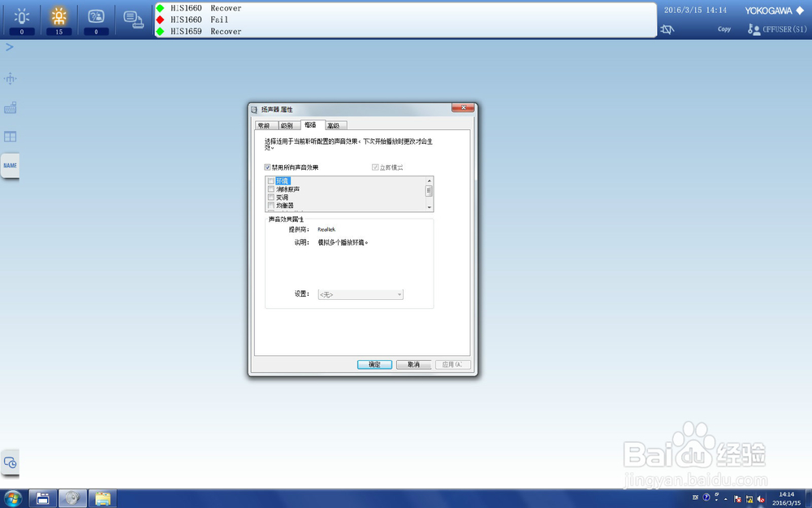Viewport: 812px width, 508px height.
Task: Expand the sidebar with the arrow chevron
Action: pyautogui.click(x=9, y=47)
